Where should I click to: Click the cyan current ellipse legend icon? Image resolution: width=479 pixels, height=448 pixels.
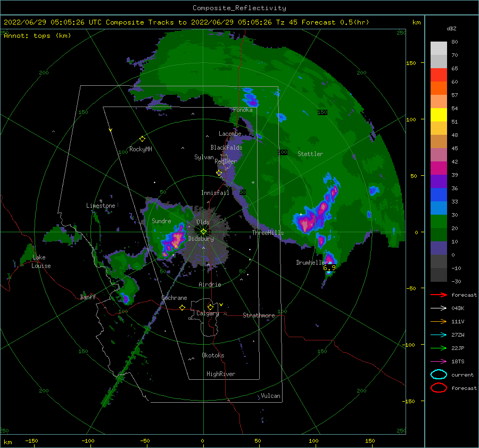439,374
